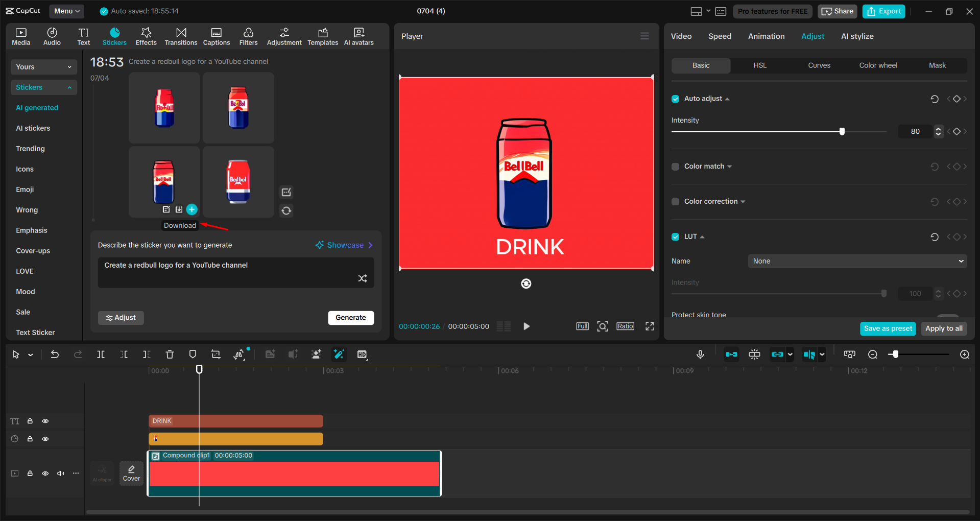Select the Transitions tool

point(181,36)
